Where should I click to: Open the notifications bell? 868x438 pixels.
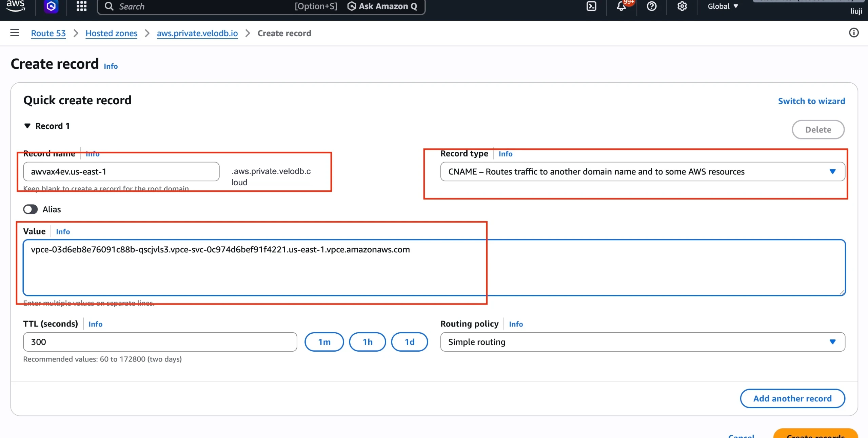pos(621,6)
